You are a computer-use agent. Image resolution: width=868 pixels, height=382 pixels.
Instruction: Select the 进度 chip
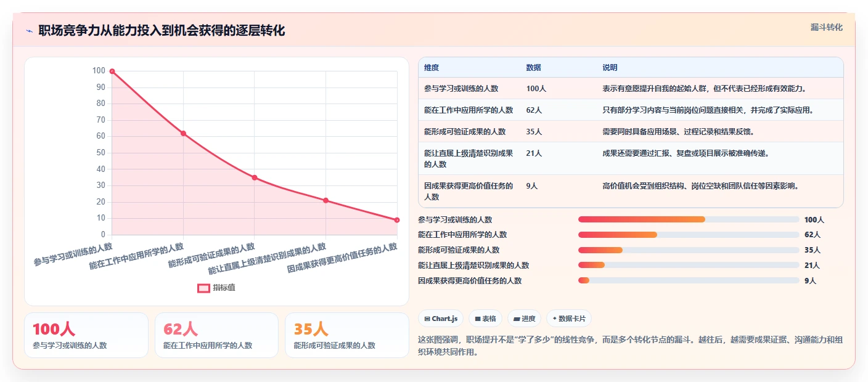524,319
